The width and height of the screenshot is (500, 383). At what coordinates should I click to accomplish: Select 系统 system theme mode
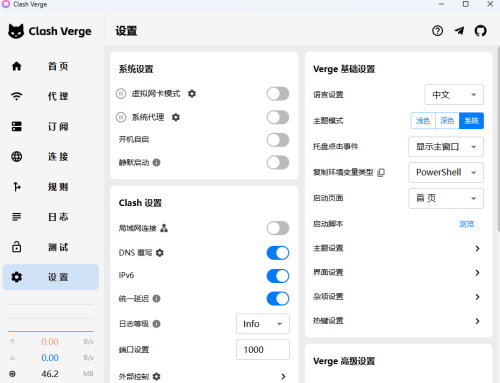coord(471,121)
